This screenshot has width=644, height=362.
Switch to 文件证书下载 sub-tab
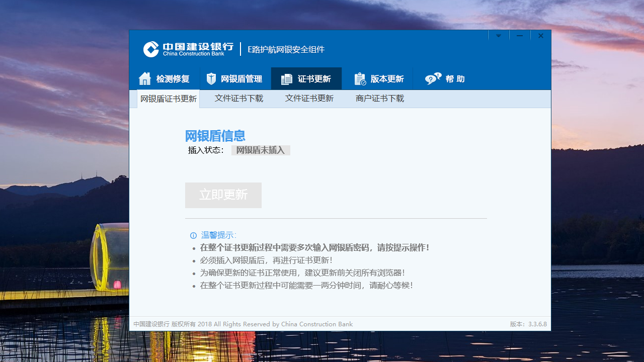pos(238,99)
